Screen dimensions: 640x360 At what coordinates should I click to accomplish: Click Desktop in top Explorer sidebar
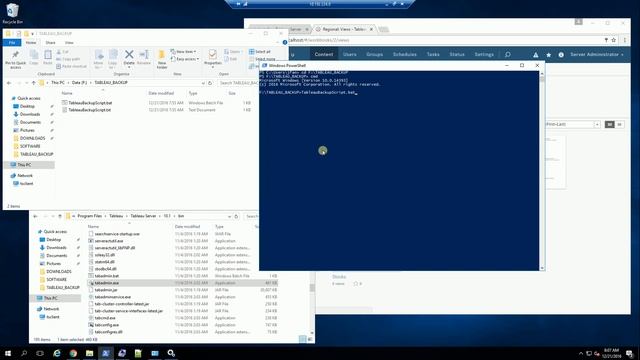[x=27, y=106]
